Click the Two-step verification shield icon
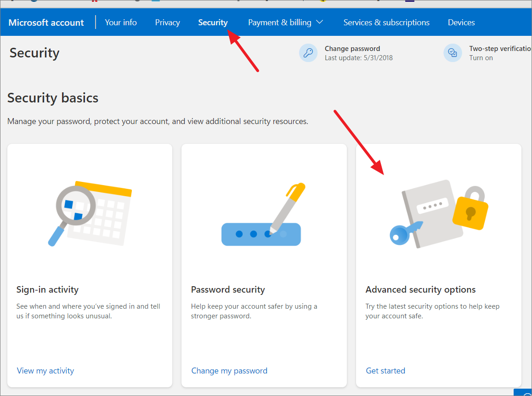The width and height of the screenshot is (532, 396). pos(453,53)
